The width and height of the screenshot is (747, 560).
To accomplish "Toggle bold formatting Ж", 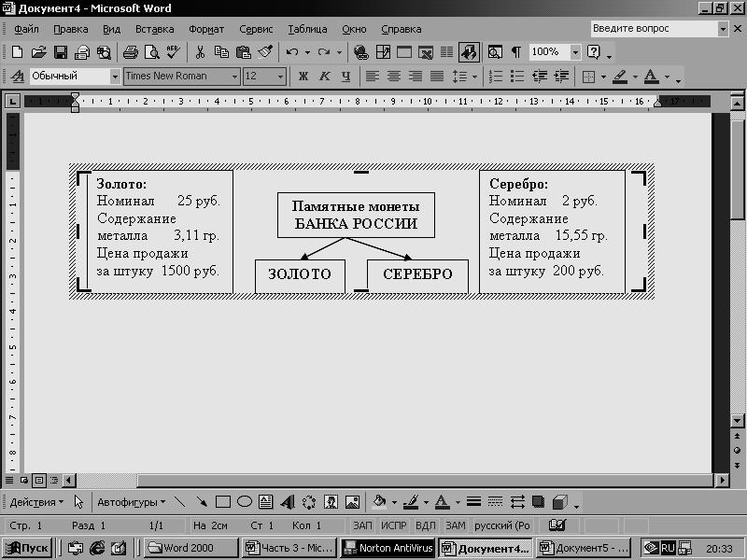I will point(303,77).
